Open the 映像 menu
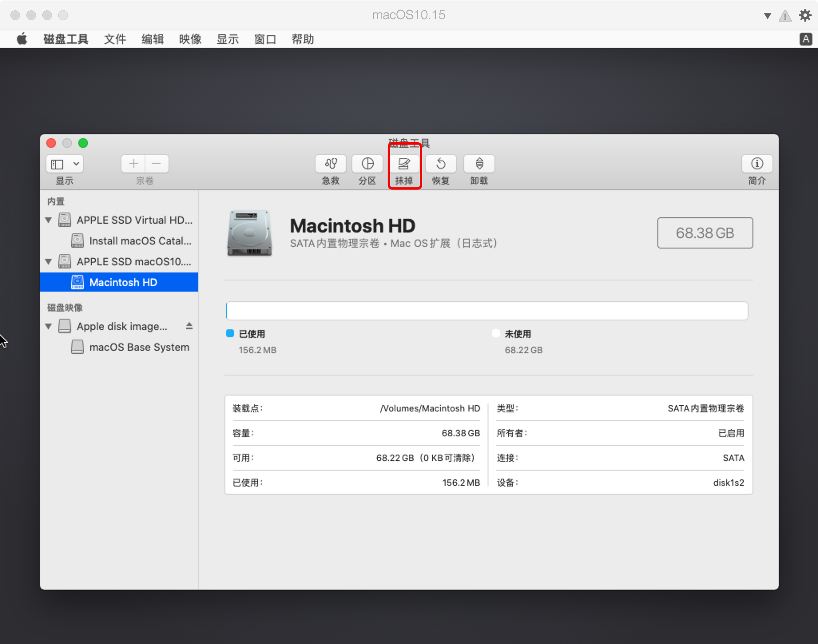 click(x=190, y=39)
